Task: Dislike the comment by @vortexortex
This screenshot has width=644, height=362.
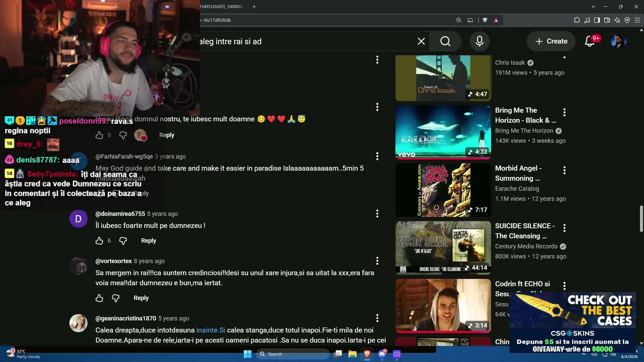Action: click(115, 298)
